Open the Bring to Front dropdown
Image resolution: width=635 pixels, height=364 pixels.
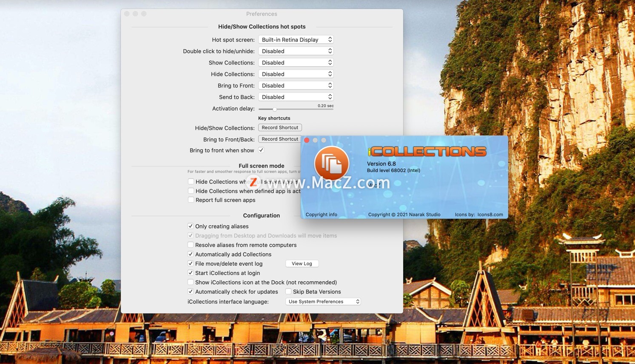[296, 85]
